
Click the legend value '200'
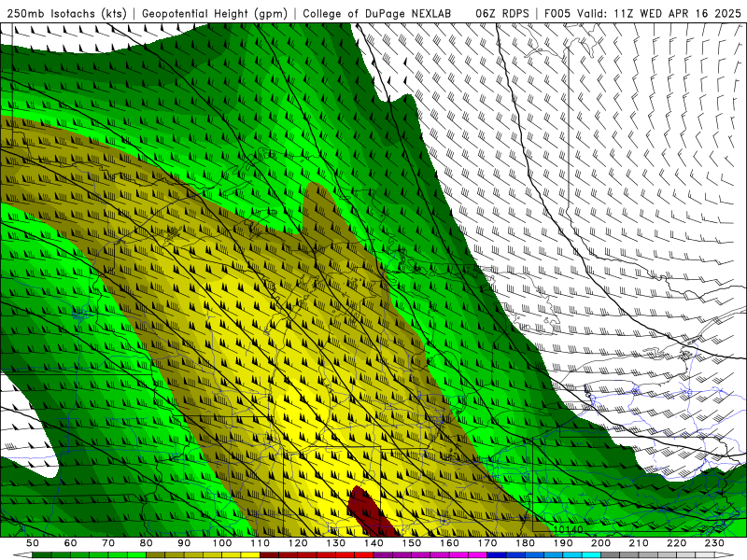click(601, 543)
